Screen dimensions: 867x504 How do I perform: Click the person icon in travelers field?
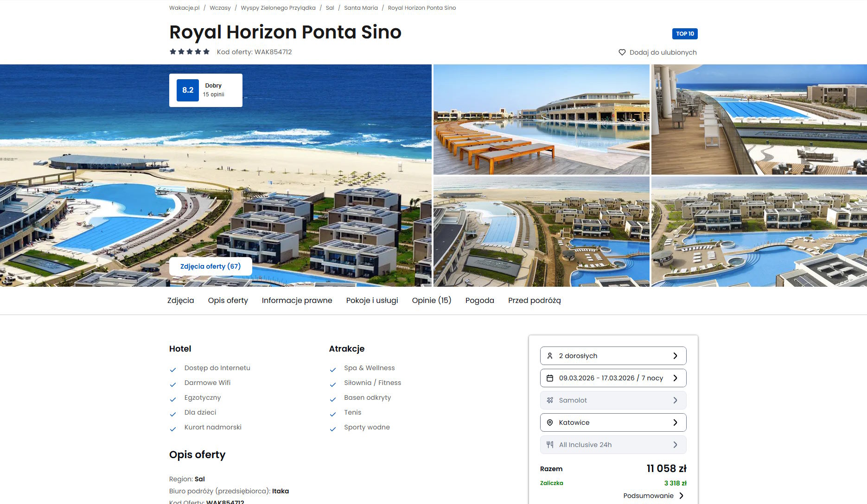[x=550, y=356]
